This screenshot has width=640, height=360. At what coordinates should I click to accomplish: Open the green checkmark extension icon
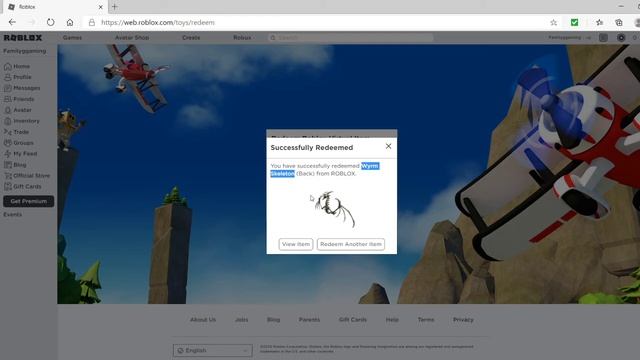coord(574,22)
